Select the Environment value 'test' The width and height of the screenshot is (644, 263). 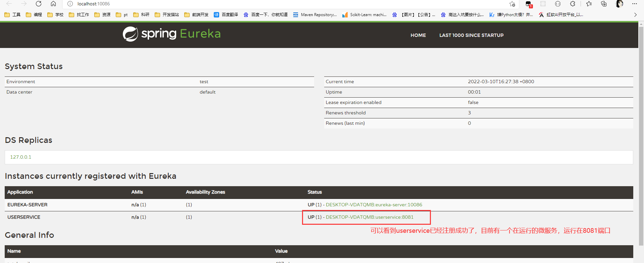pos(204,82)
